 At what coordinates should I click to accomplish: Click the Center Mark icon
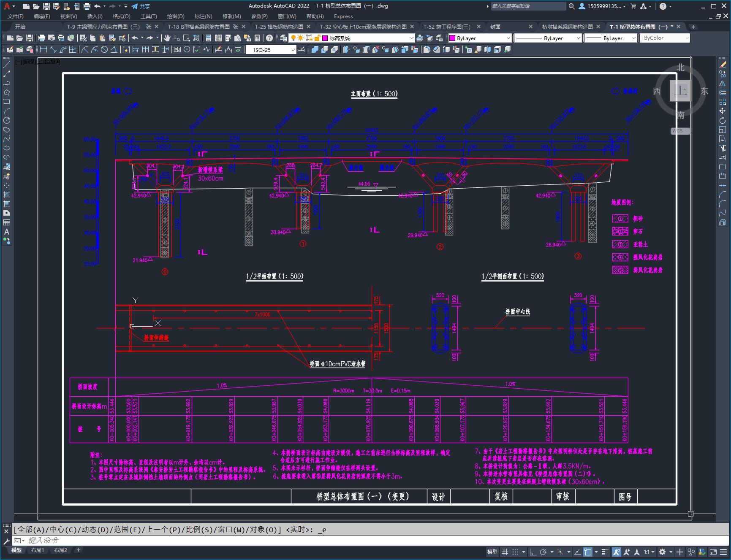click(187, 49)
